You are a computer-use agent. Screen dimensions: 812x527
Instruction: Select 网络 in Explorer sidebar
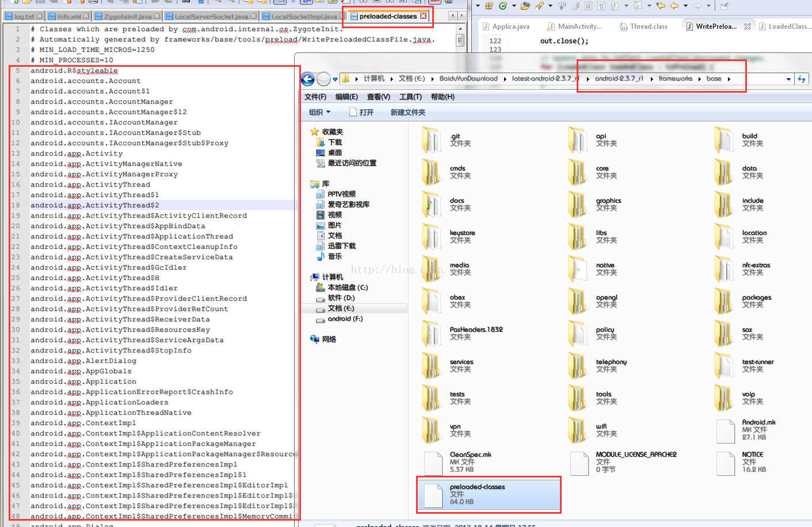click(323, 339)
